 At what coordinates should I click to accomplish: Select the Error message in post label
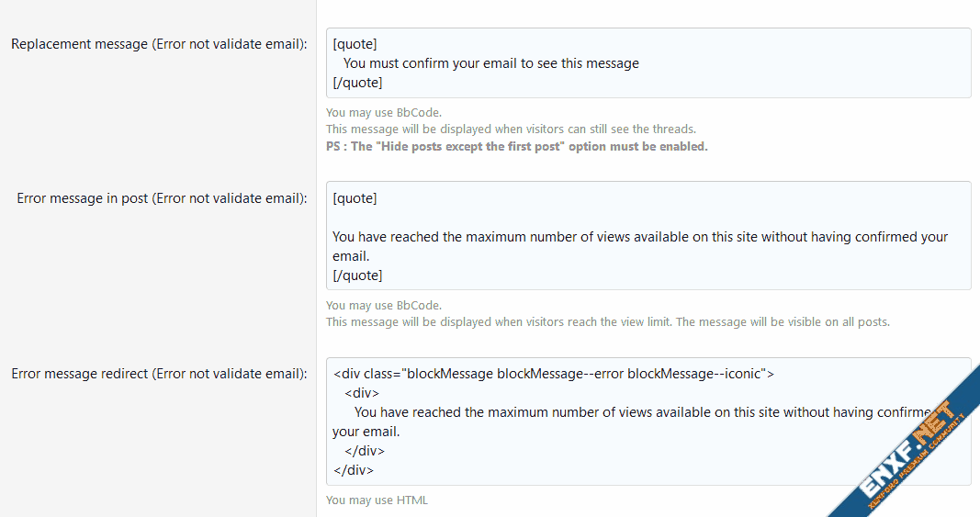tap(162, 197)
